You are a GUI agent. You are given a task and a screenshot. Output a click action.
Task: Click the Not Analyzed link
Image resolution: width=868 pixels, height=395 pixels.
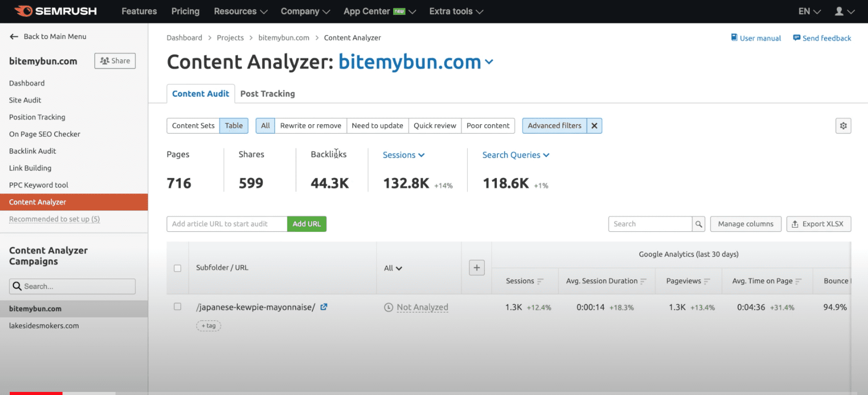click(422, 308)
